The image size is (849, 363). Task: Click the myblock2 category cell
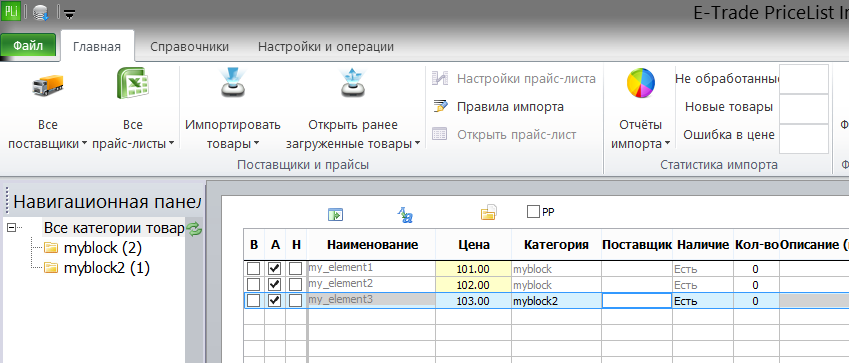(556, 301)
